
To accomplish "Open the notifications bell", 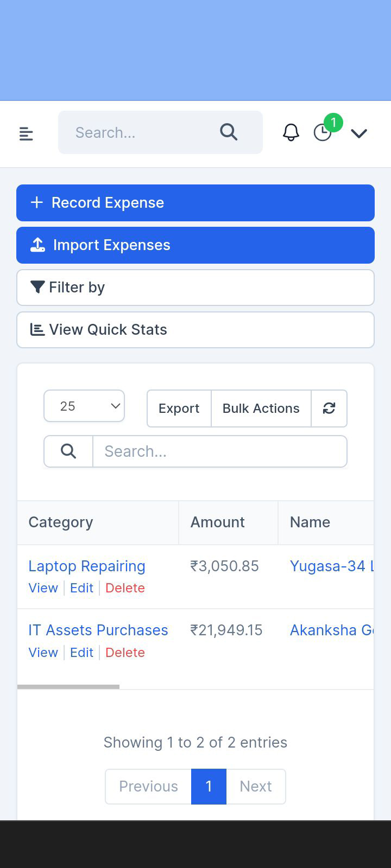I will click(x=291, y=132).
